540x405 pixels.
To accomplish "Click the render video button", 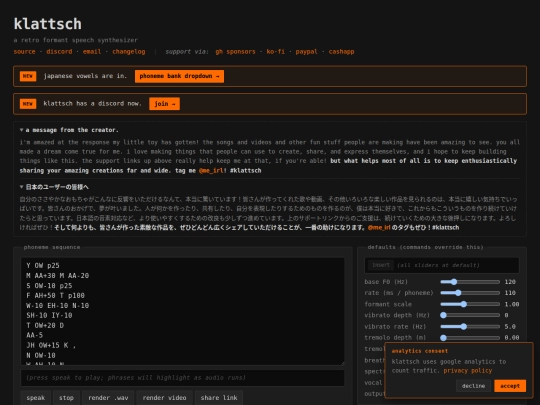I will point(164,398).
